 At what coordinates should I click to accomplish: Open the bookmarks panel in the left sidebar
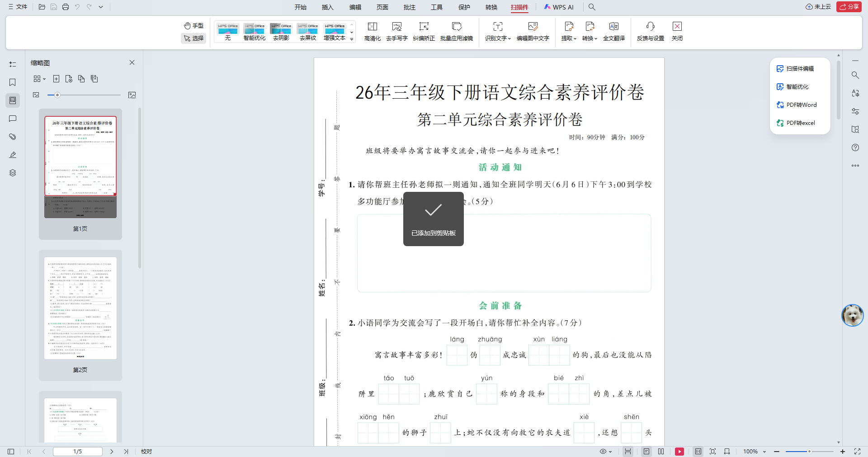(x=12, y=82)
